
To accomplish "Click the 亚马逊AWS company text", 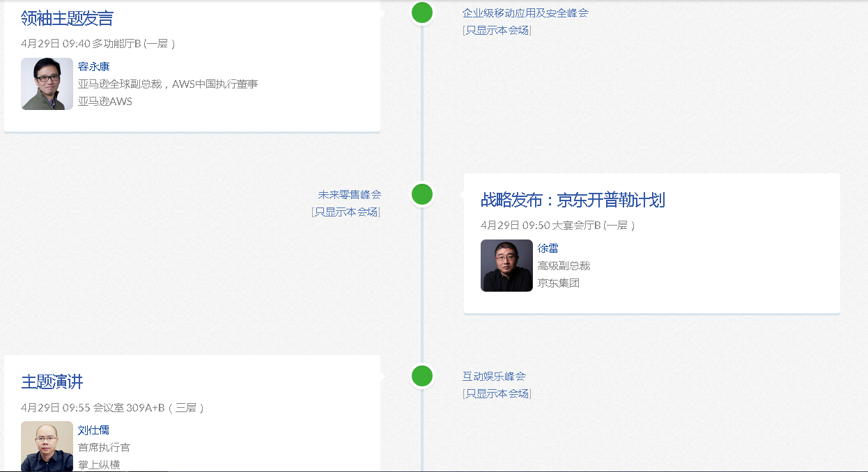I will tap(105, 102).
